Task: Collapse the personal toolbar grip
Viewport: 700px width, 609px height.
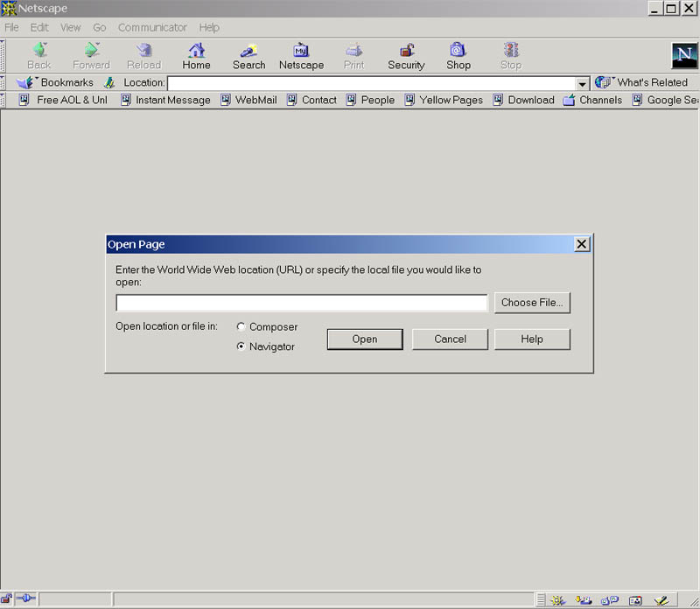Action: (x=3, y=100)
